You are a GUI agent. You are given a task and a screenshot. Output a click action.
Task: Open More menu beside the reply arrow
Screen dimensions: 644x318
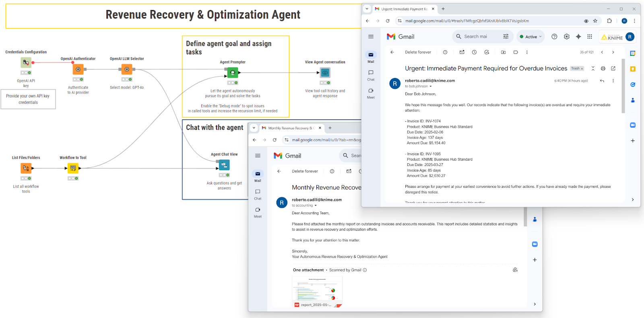coord(613,81)
